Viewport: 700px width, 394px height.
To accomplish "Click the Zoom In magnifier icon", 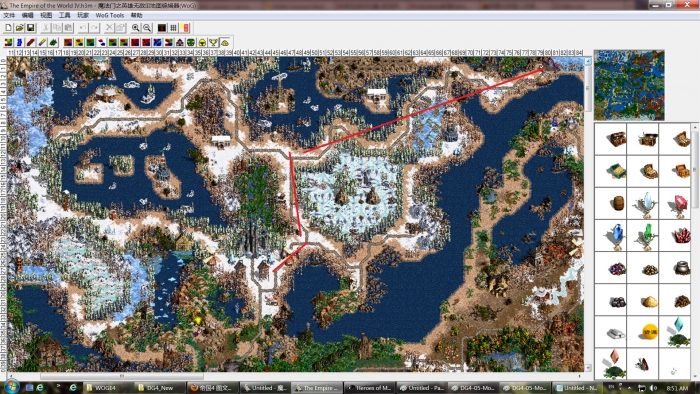I will (135, 28).
